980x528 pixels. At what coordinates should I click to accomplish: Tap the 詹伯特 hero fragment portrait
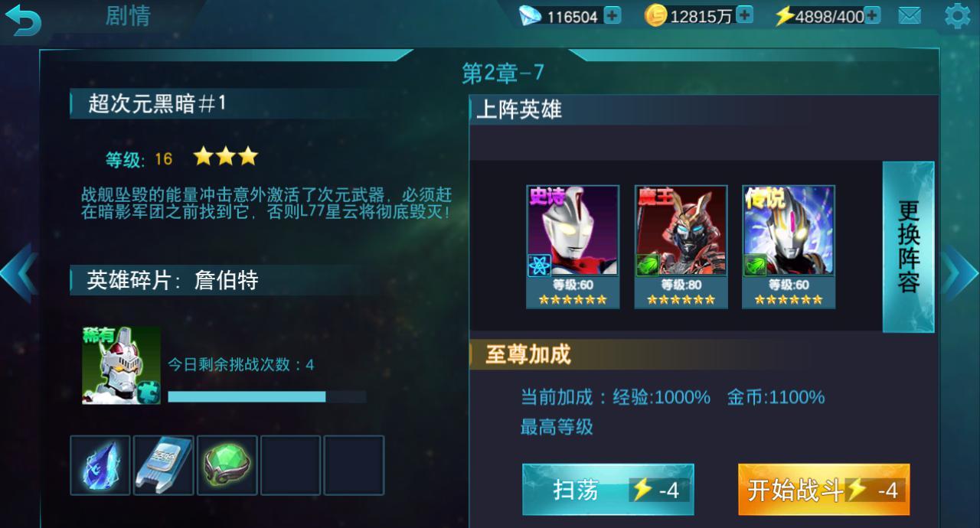pyautogui.click(x=121, y=365)
